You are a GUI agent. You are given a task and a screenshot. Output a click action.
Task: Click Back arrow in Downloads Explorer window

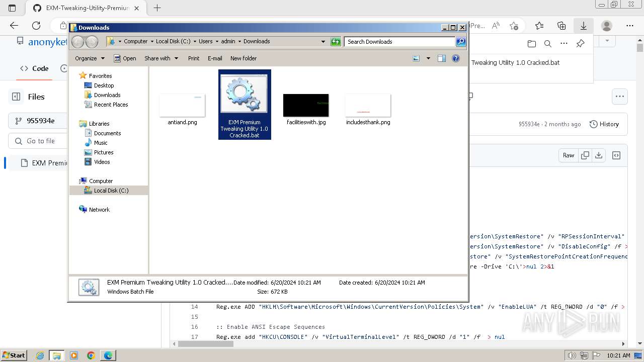click(77, 42)
